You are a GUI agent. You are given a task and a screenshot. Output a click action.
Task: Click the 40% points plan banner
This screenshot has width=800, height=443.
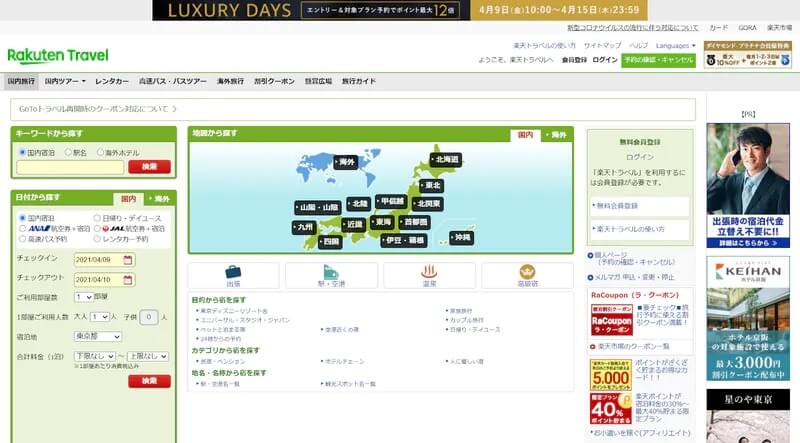[611, 409]
